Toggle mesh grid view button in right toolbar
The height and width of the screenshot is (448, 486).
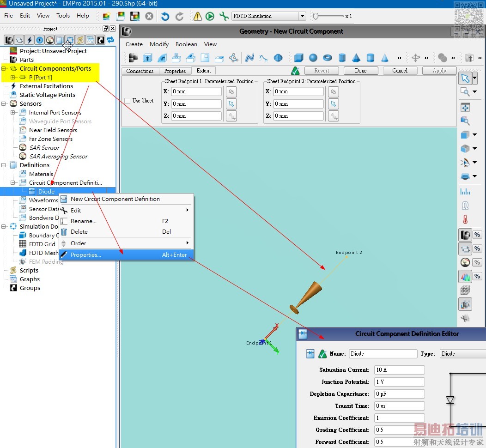(x=465, y=290)
